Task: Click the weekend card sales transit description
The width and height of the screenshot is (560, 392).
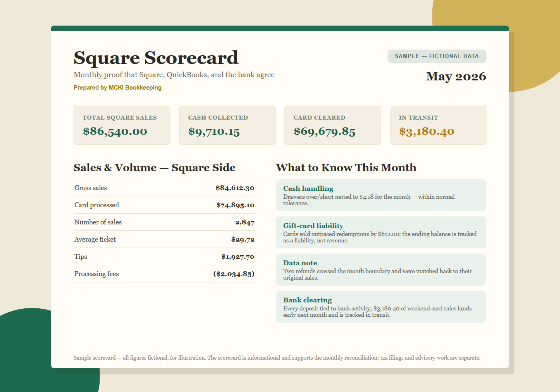Action: click(x=378, y=312)
